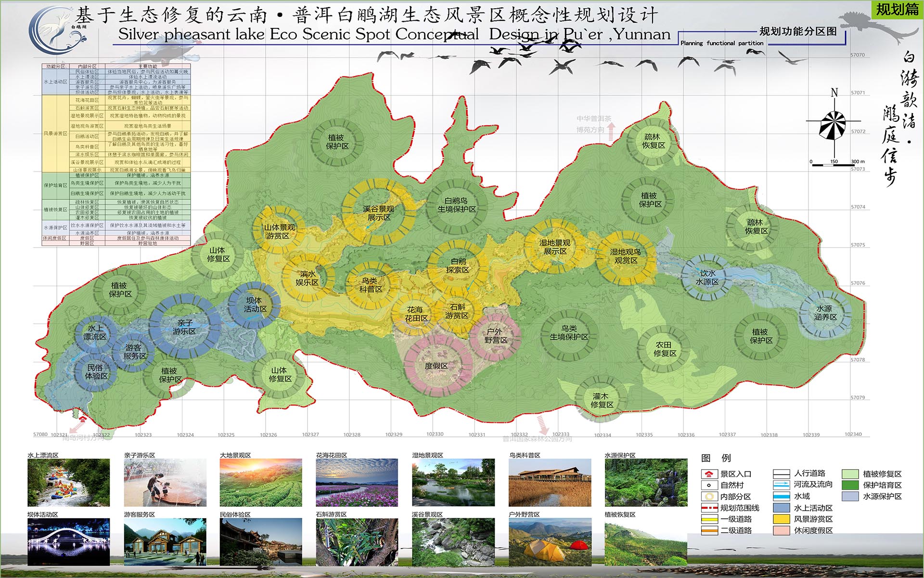Click the 一级道路 yellow line symbol

coord(709,519)
